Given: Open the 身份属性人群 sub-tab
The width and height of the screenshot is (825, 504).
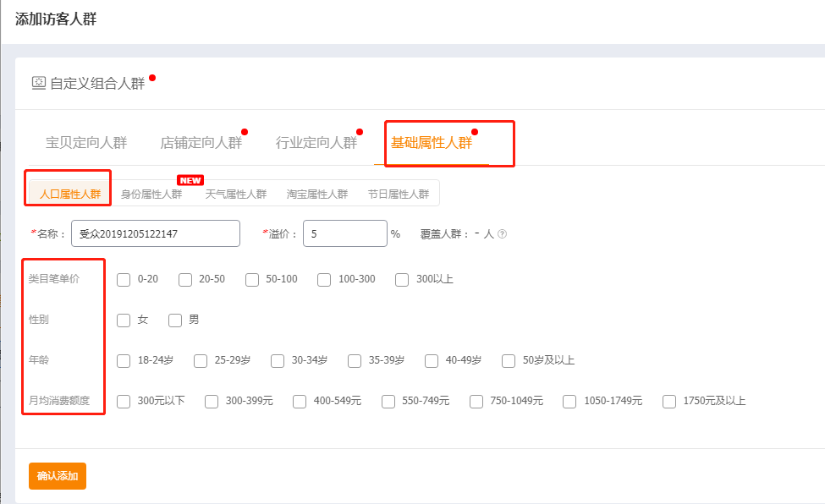Looking at the screenshot, I should click(151, 194).
